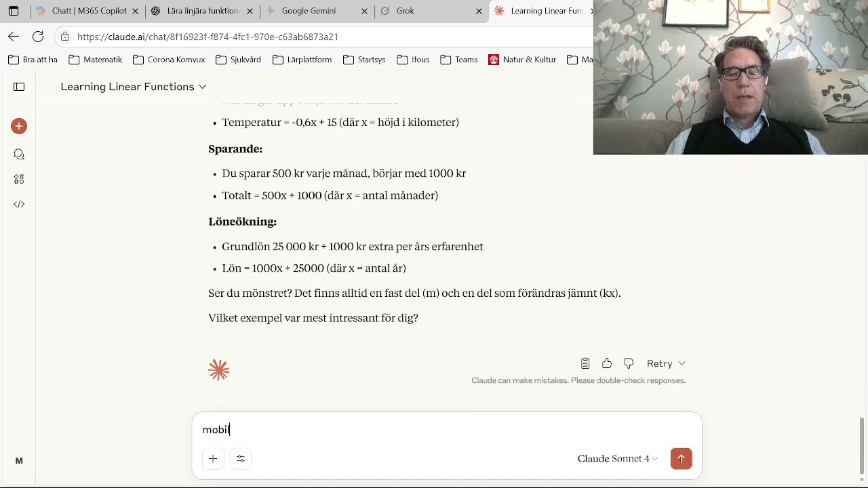
Task: Reload the claude.ai page
Action: coord(38,37)
